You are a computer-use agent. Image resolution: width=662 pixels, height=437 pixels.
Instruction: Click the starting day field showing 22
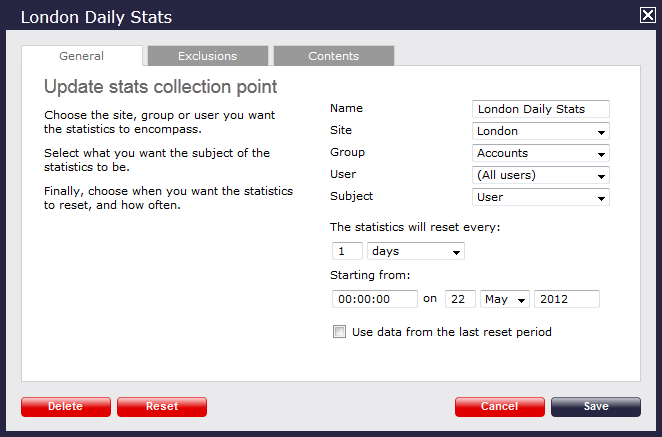point(459,299)
